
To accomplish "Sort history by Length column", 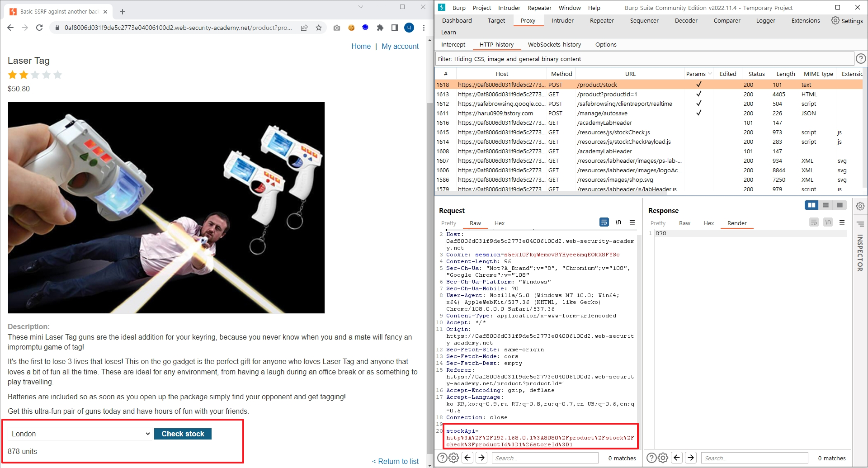I will pyautogui.click(x=785, y=74).
